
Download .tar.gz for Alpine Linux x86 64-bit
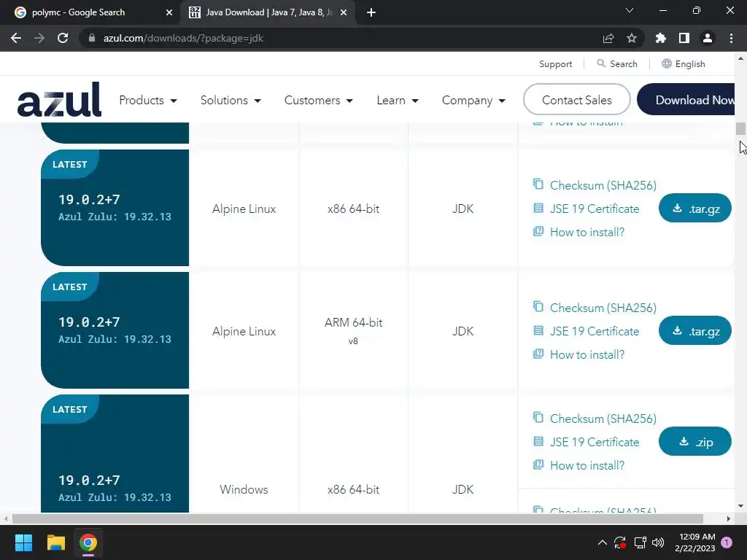(694, 208)
